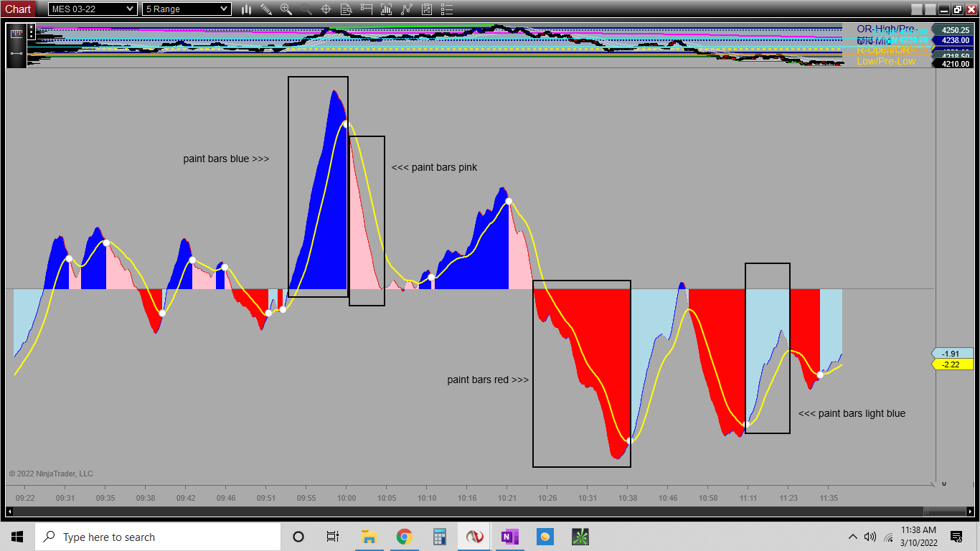Click the 4250.25 price marker

(954, 30)
